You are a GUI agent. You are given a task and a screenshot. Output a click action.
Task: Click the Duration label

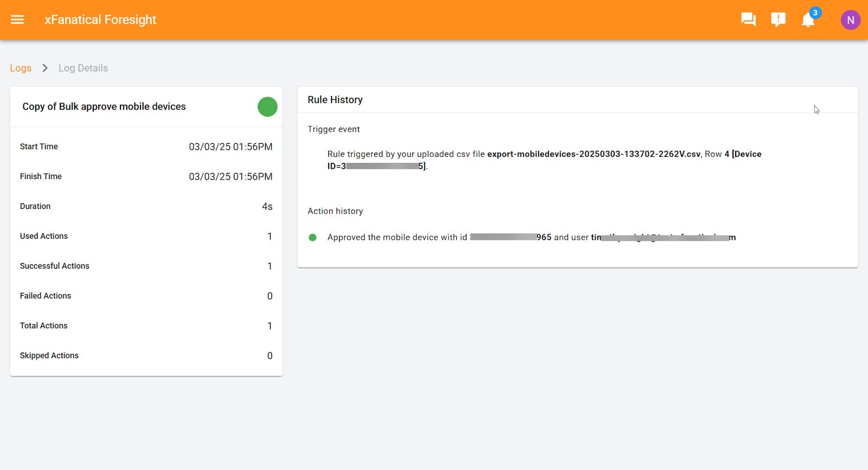click(35, 206)
